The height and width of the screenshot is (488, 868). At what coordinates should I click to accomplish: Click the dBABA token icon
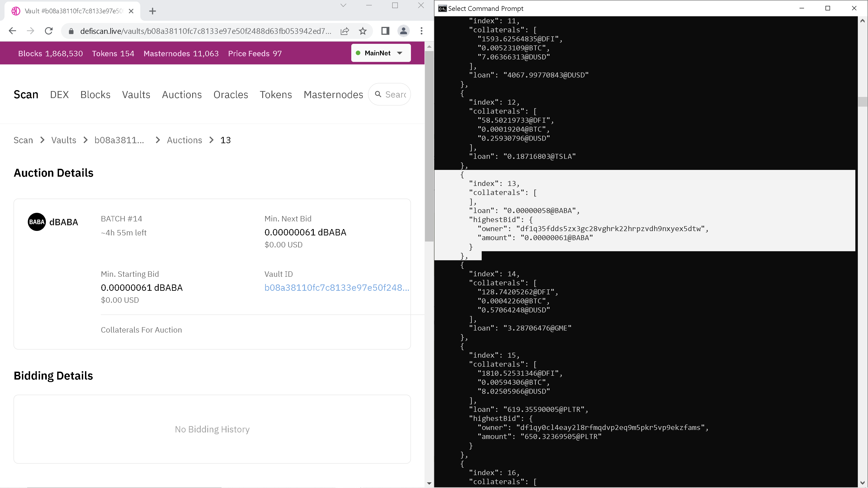[37, 222]
